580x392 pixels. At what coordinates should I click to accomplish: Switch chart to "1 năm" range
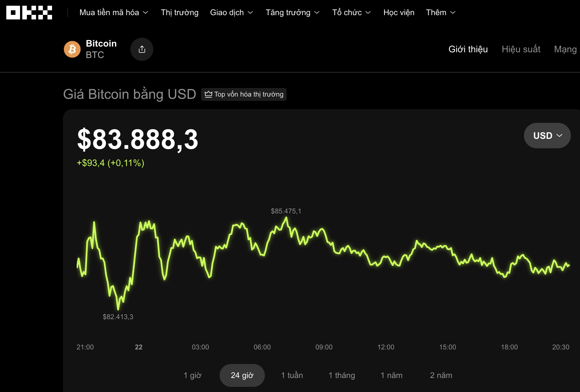(391, 375)
